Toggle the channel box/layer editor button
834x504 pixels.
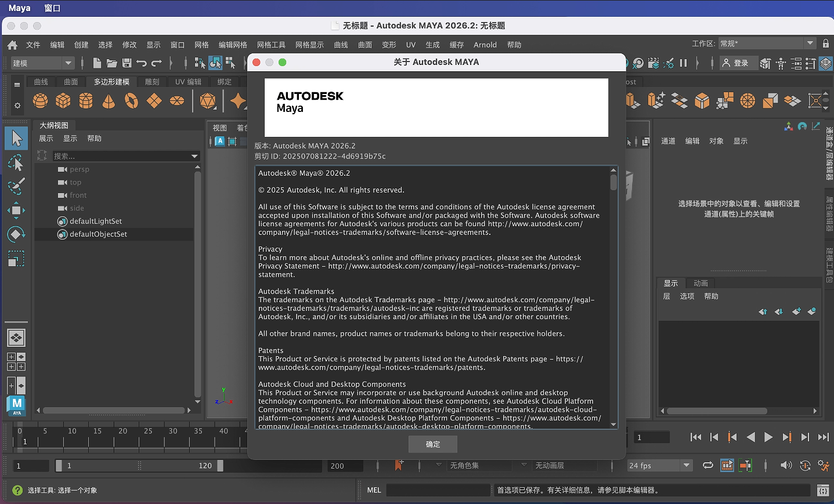click(x=825, y=63)
